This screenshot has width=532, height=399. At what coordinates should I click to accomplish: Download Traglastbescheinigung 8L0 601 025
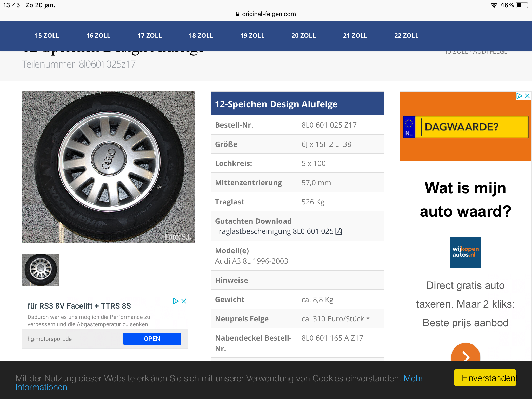pos(274,231)
